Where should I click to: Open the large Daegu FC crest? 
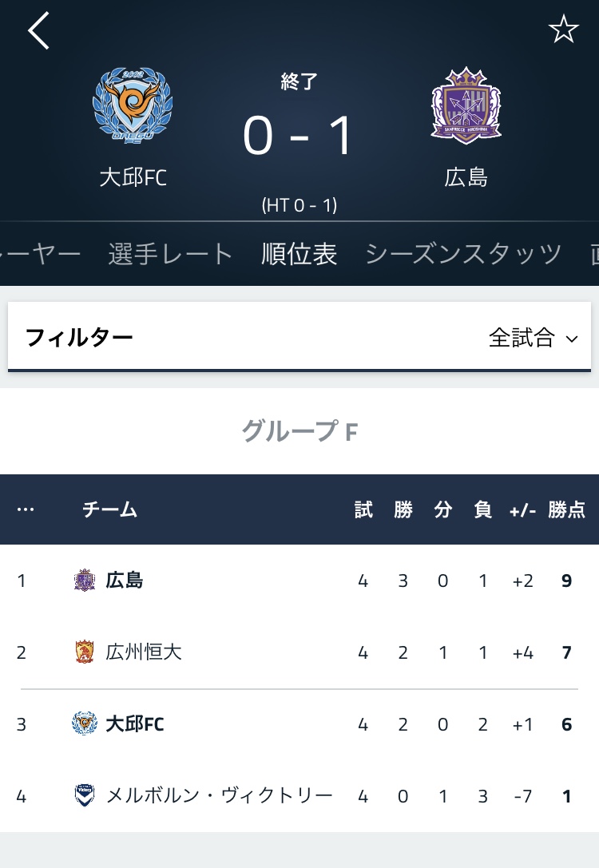[x=133, y=107]
